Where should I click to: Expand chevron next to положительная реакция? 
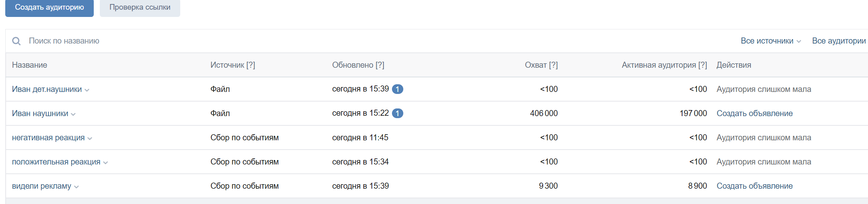coord(105,163)
